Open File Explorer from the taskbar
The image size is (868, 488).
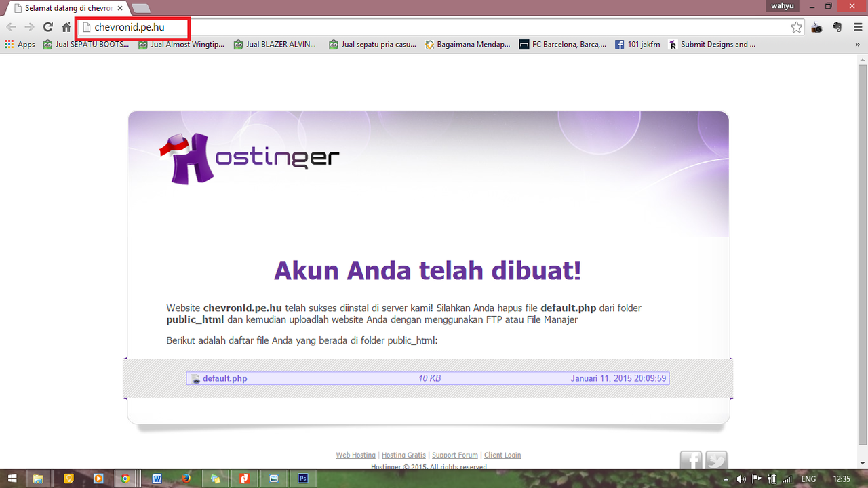(x=38, y=479)
